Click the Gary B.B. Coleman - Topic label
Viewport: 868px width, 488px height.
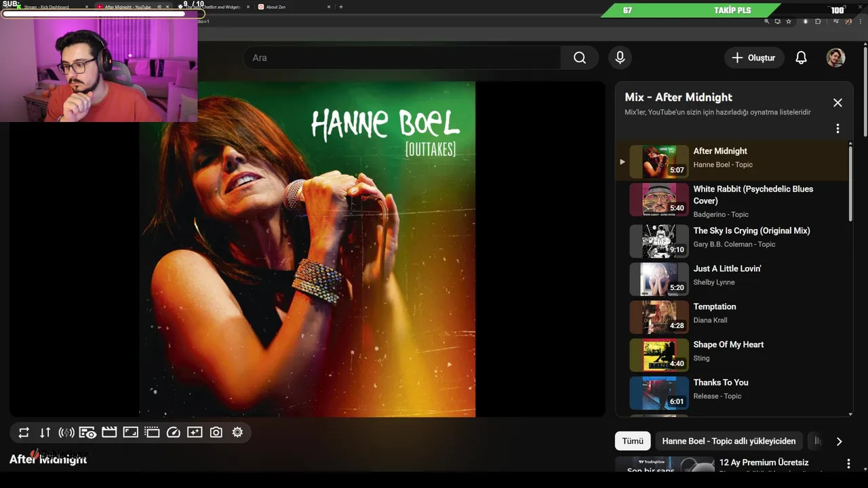(734, 244)
